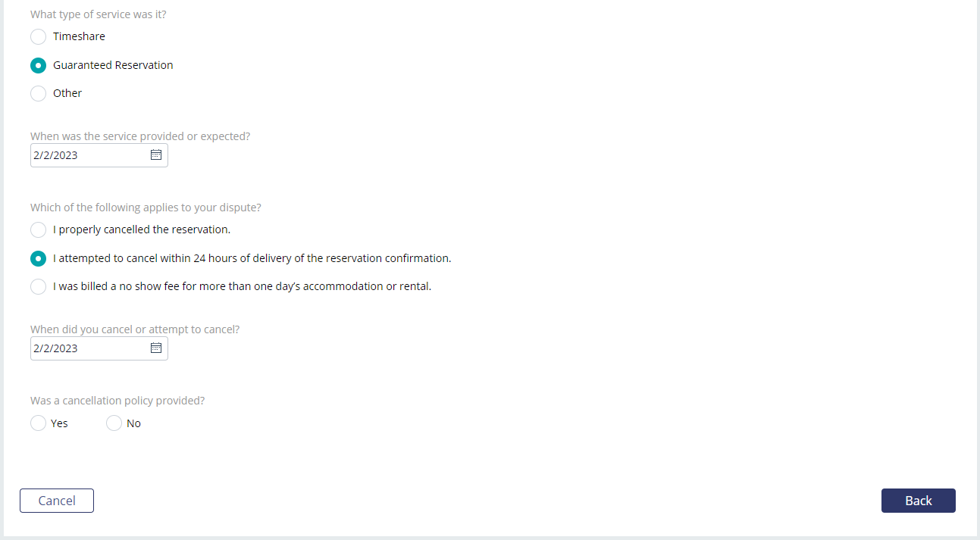
Task: Answer Yes to cancellation policy provided
Action: [x=38, y=423]
